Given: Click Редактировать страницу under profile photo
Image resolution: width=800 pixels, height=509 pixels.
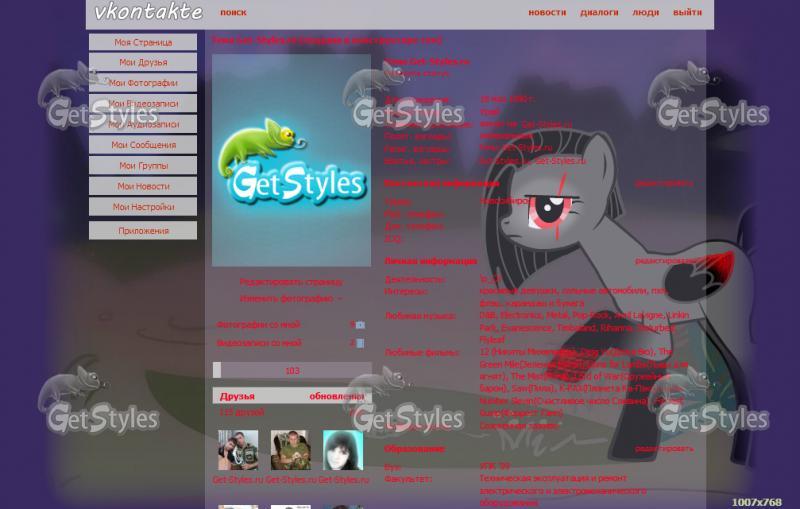Looking at the screenshot, I should click(290, 282).
